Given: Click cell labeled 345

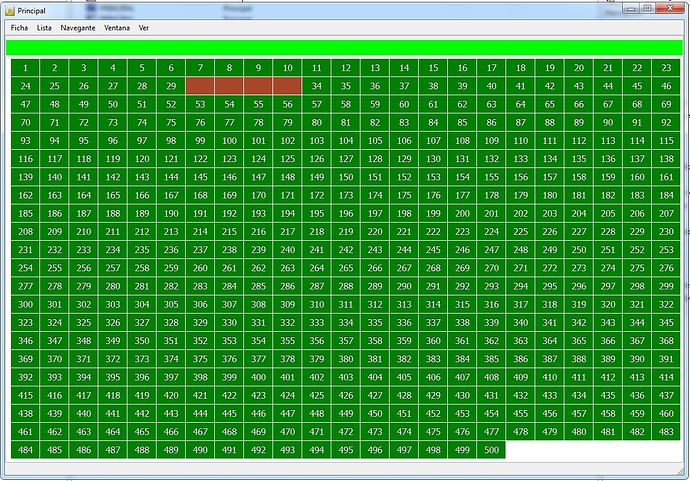Looking at the screenshot, I should [x=666, y=323].
